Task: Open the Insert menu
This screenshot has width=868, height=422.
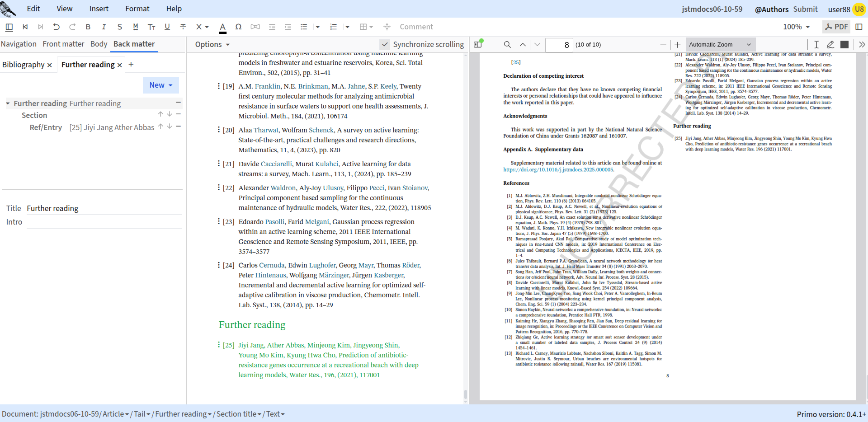Action: 99,9
